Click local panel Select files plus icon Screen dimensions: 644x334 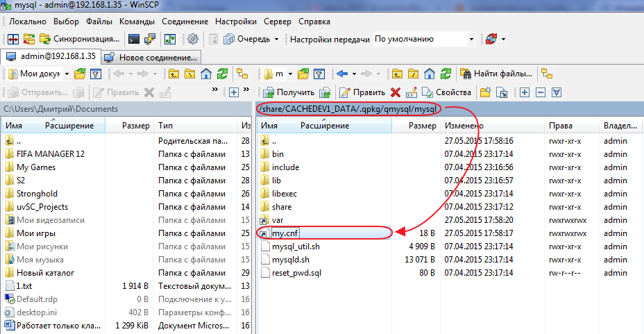coord(234,92)
